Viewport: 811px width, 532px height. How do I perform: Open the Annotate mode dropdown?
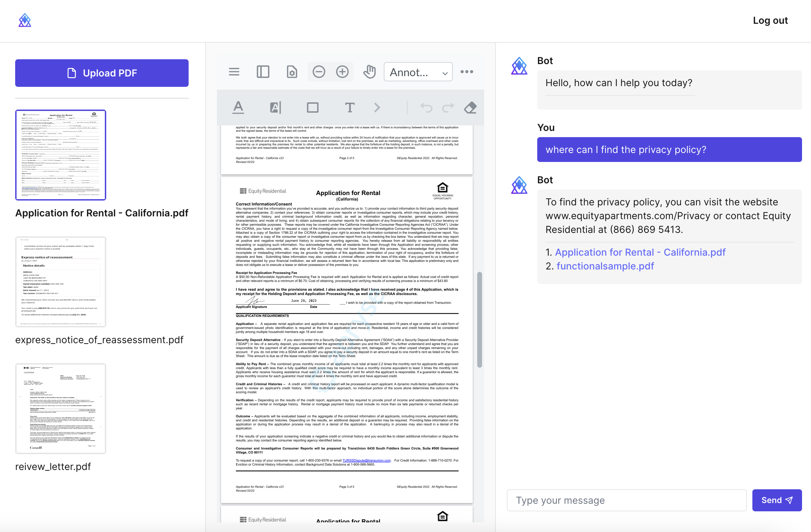coord(418,72)
